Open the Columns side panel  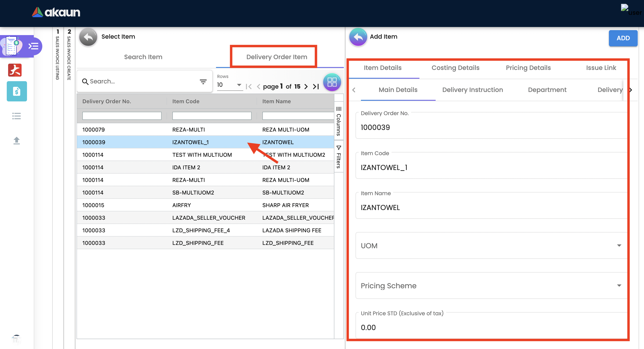click(338, 121)
